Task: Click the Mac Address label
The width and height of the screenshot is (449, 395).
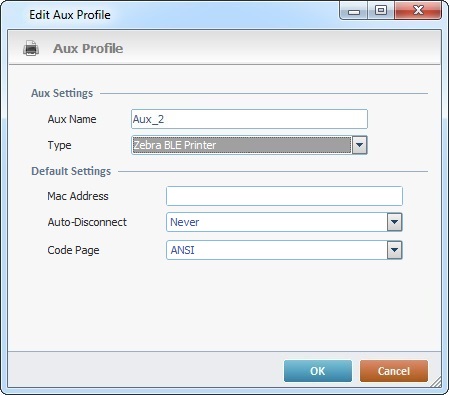Action: tap(78, 196)
